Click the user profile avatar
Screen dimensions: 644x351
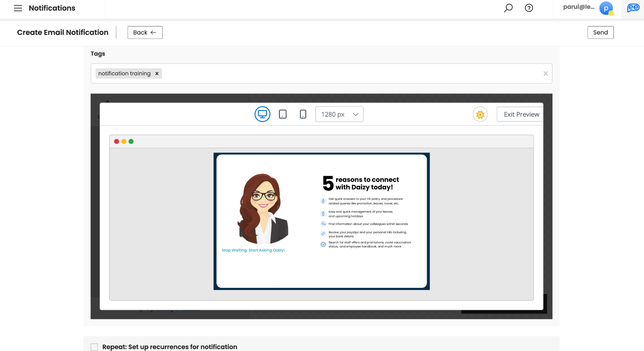tap(606, 8)
